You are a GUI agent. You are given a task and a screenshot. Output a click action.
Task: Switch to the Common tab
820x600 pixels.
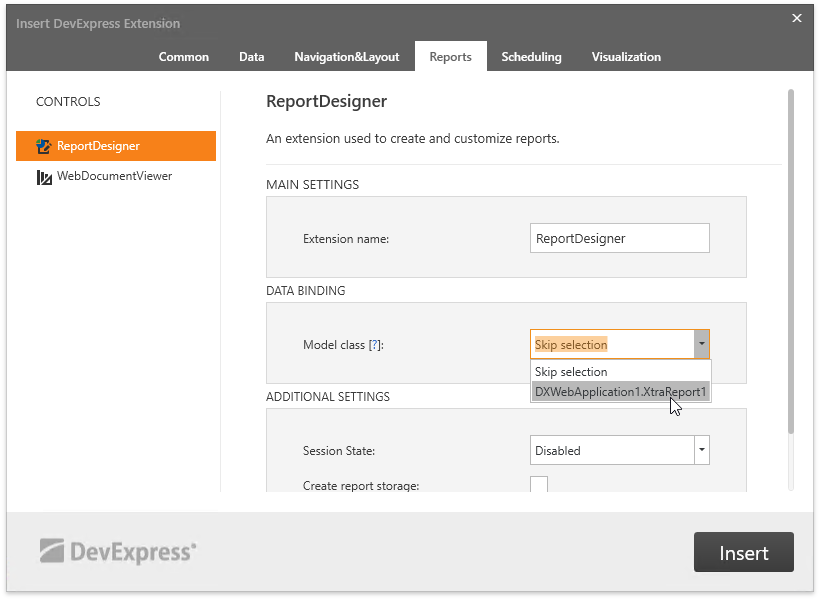pos(183,57)
